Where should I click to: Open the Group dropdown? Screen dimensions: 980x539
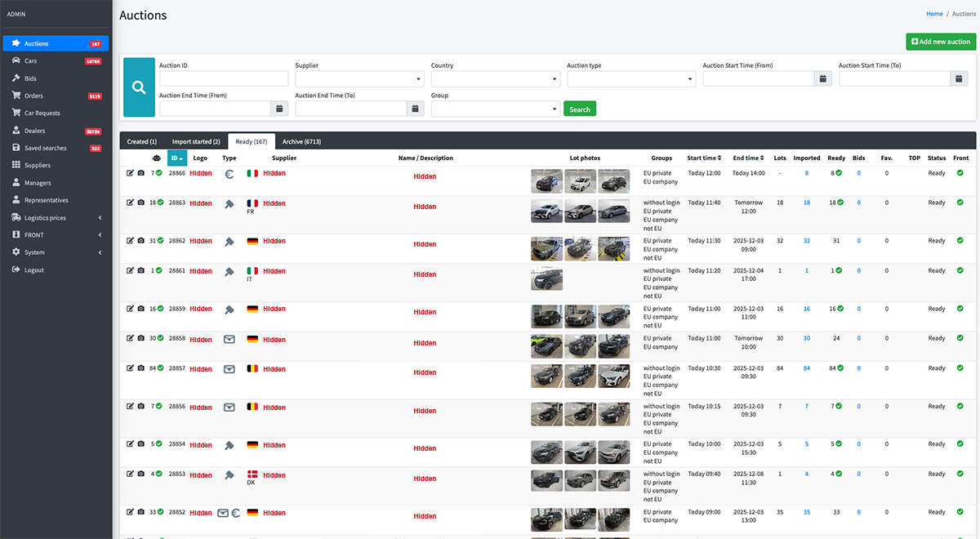(x=494, y=109)
